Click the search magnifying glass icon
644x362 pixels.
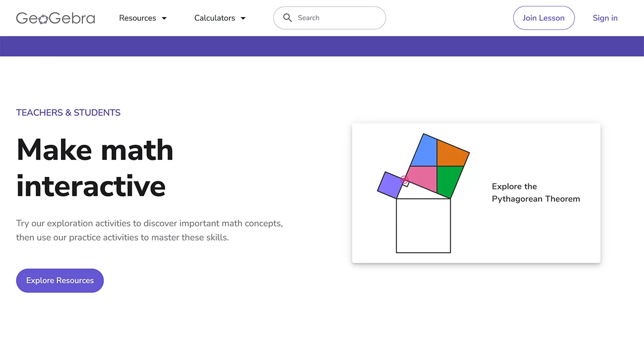287,18
